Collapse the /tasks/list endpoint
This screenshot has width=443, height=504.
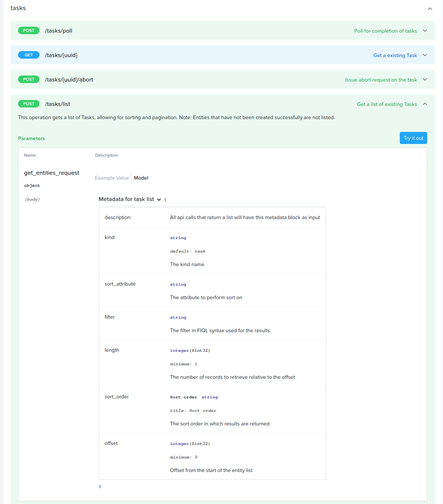tap(425, 104)
